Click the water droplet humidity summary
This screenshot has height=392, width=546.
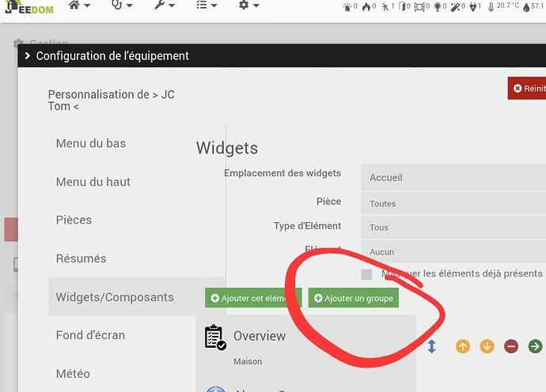[x=526, y=7]
